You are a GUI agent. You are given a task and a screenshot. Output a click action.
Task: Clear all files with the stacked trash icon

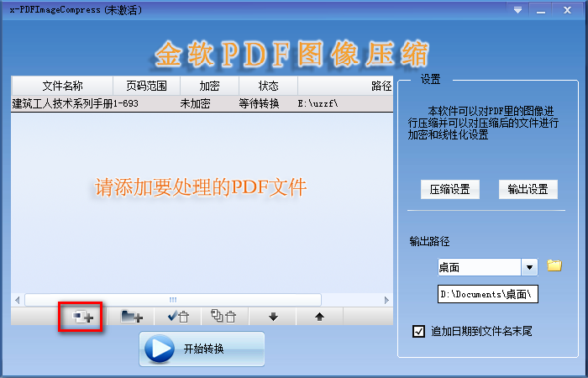point(224,317)
